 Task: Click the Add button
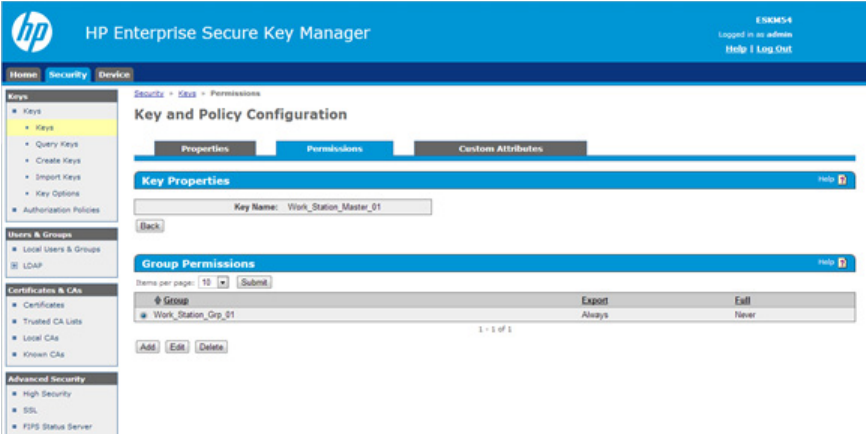pyautogui.click(x=148, y=347)
